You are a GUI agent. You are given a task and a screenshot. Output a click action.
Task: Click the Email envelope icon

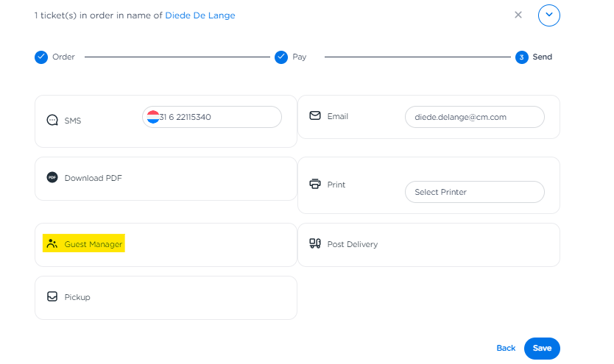coord(315,116)
